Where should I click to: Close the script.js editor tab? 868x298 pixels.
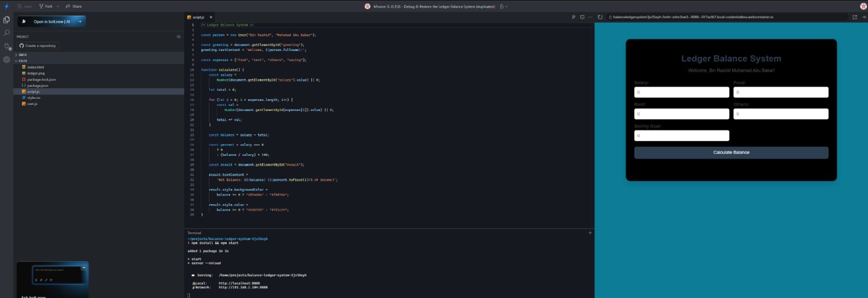pyautogui.click(x=211, y=17)
